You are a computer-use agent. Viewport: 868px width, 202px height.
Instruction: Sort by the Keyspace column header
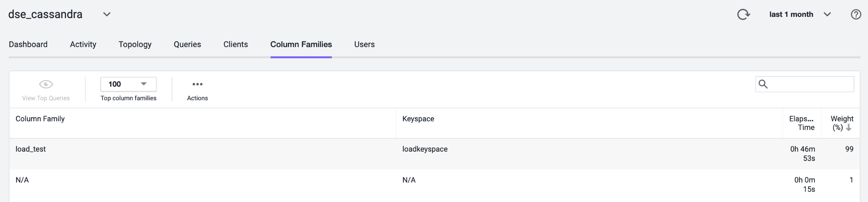418,119
